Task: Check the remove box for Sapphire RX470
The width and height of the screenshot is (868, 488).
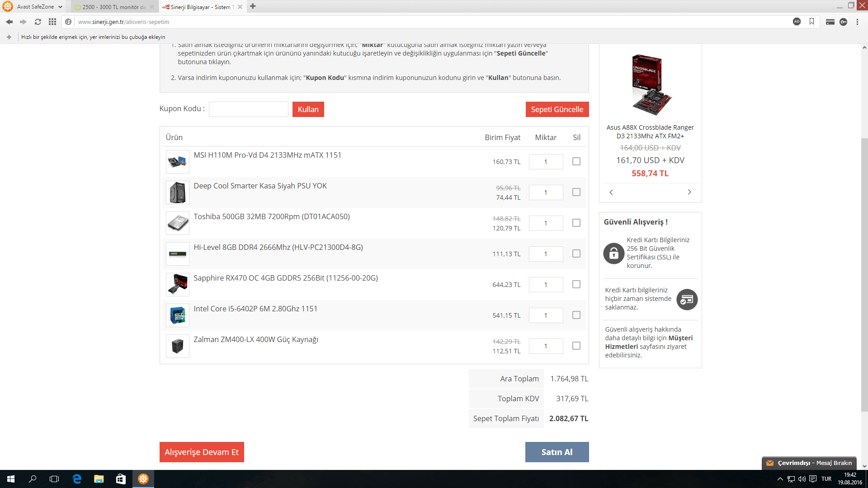Action: (576, 284)
